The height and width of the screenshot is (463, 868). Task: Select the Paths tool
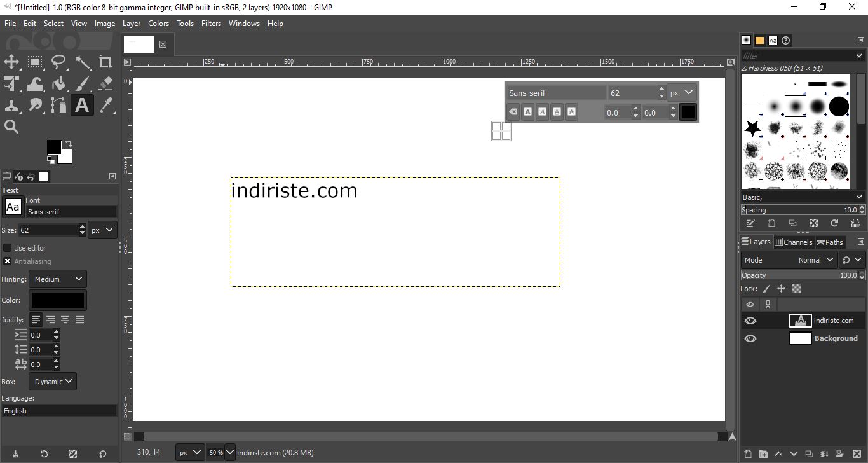click(x=58, y=105)
